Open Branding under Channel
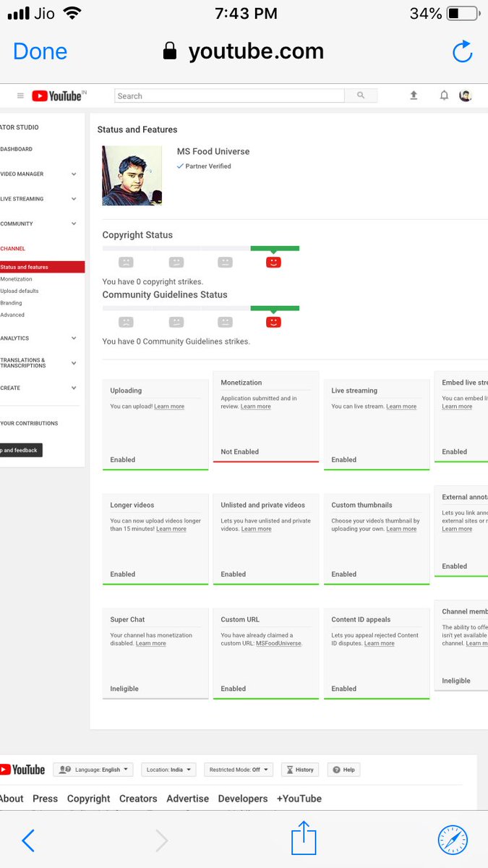The height and width of the screenshot is (868, 488). (11, 303)
